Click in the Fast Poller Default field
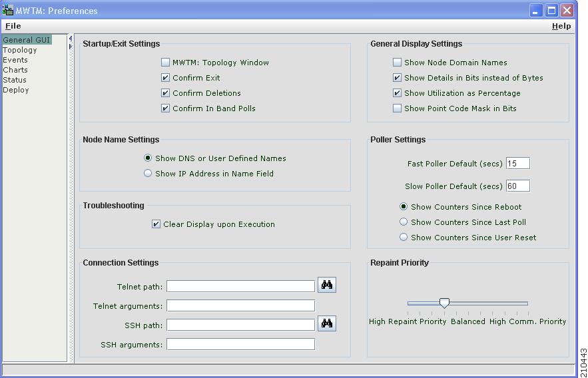 [x=518, y=163]
